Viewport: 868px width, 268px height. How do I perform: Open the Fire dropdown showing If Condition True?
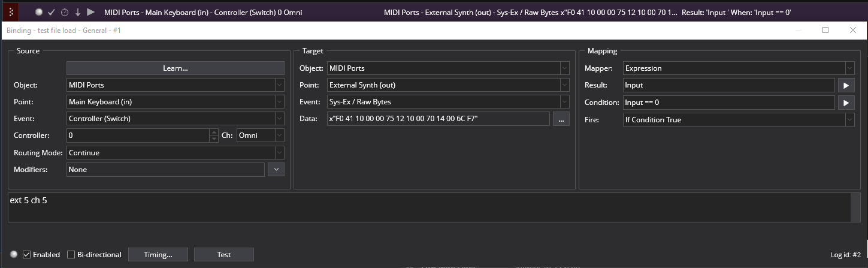click(738, 120)
